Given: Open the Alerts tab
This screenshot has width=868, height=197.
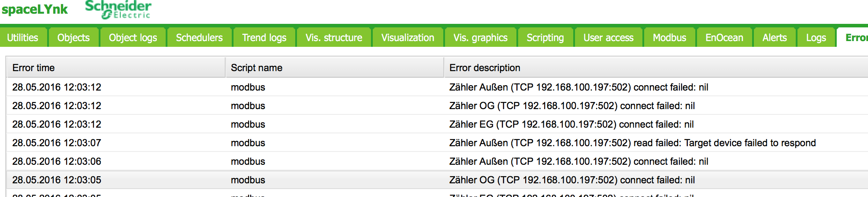Looking at the screenshot, I should click(774, 38).
